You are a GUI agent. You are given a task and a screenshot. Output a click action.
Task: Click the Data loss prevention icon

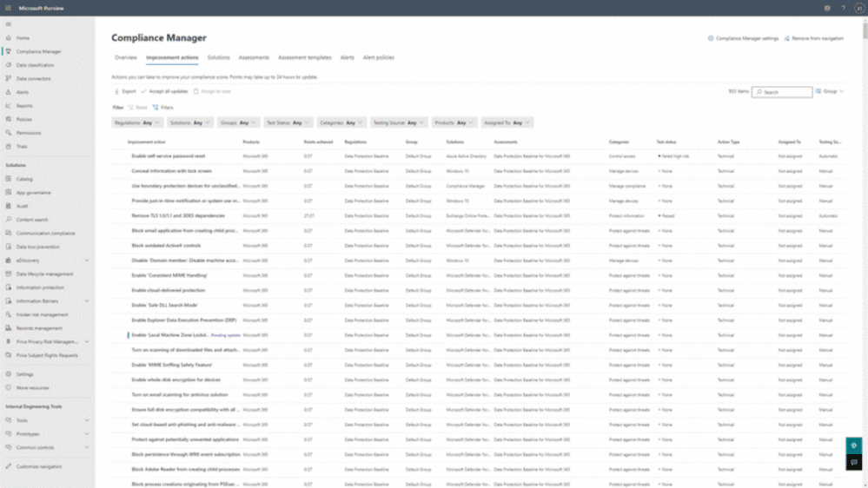pyautogui.click(x=9, y=247)
